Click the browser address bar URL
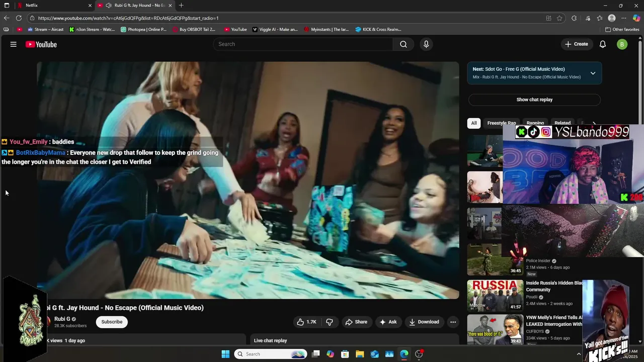This screenshot has width=644, height=362. point(128,18)
